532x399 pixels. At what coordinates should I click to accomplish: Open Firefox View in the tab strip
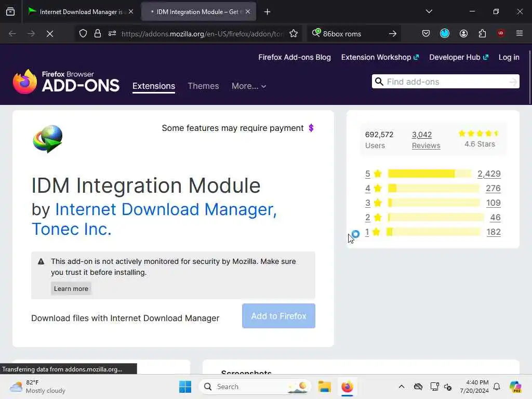pyautogui.click(x=10, y=12)
